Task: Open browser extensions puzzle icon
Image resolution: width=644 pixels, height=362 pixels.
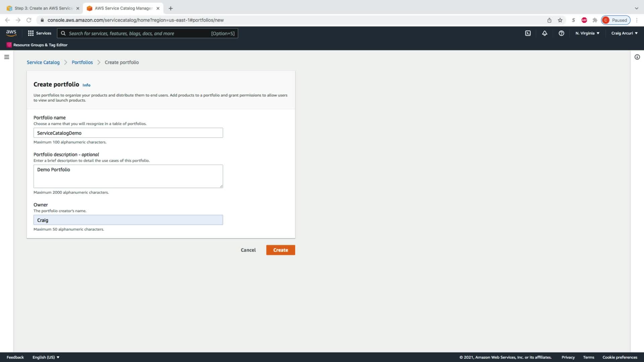Action: tap(595, 20)
